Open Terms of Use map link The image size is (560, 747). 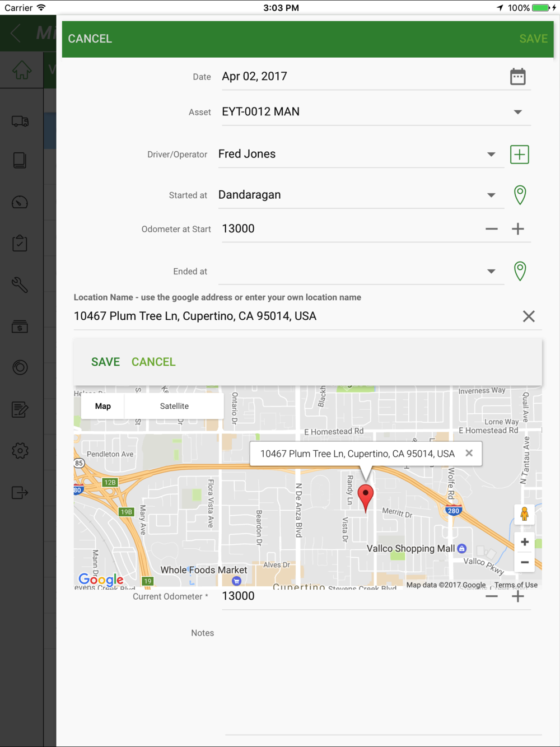point(516,585)
